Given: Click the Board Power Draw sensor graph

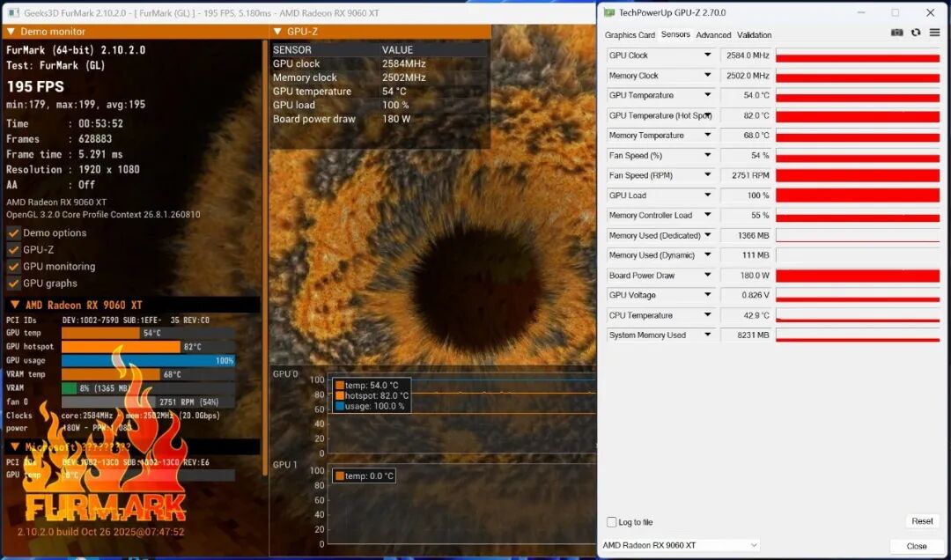Looking at the screenshot, I should [858, 276].
